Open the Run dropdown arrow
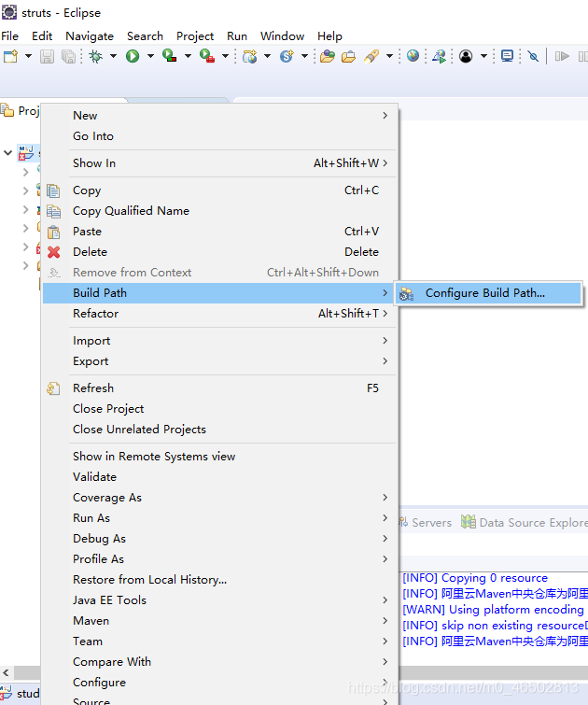 (150, 56)
